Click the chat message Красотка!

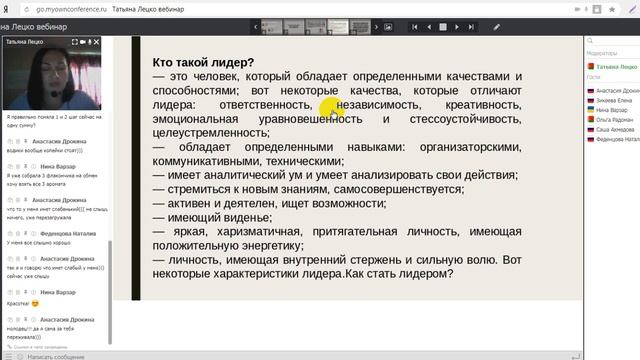click(x=18, y=304)
